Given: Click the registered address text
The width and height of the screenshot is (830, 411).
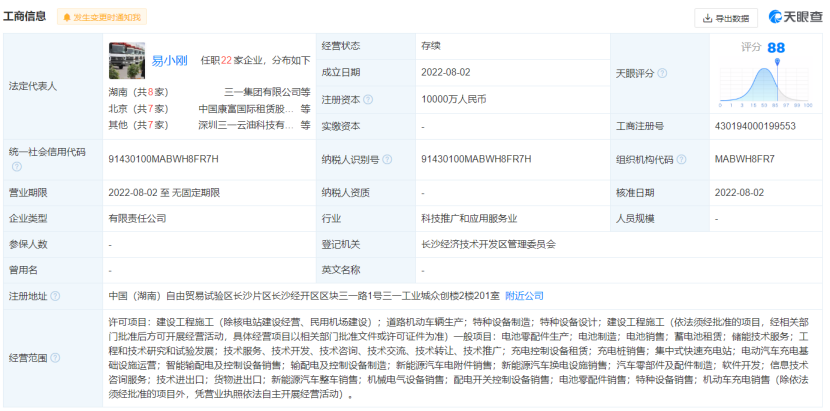Looking at the screenshot, I should (x=304, y=296).
